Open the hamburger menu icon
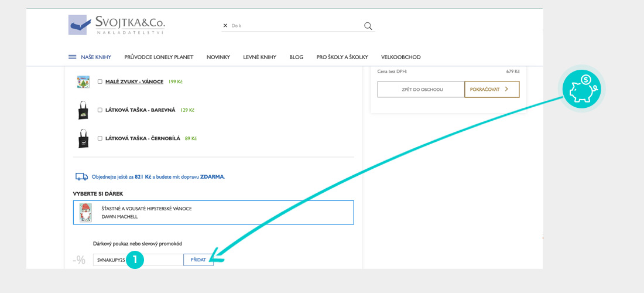Screen dimensions: 644x293 click(x=72, y=57)
